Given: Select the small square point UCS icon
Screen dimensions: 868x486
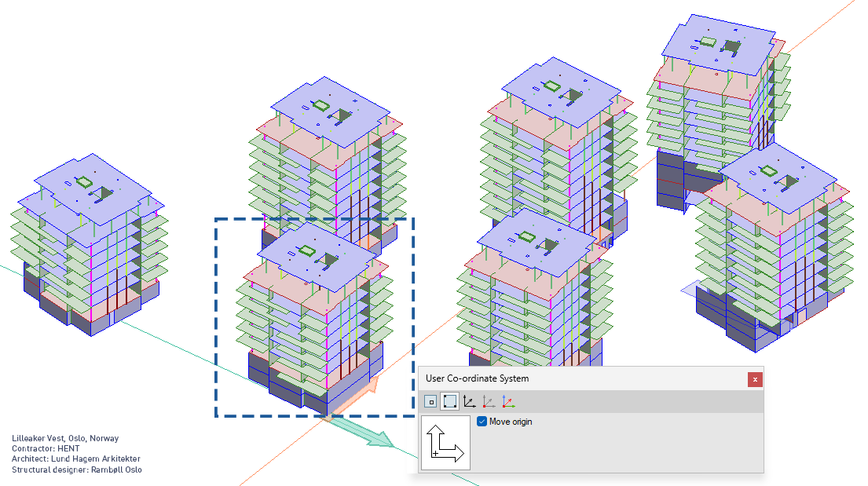Looking at the screenshot, I should click(430, 401).
